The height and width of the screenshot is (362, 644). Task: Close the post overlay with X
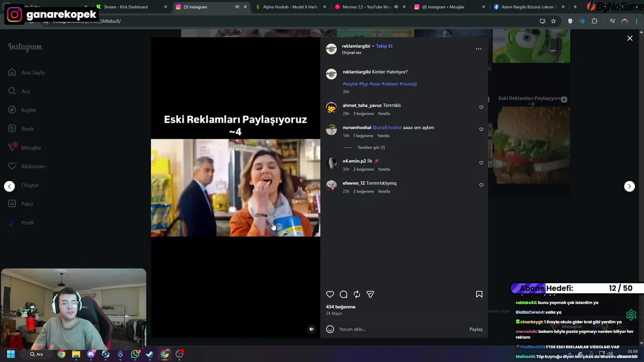[x=630, y=38]
